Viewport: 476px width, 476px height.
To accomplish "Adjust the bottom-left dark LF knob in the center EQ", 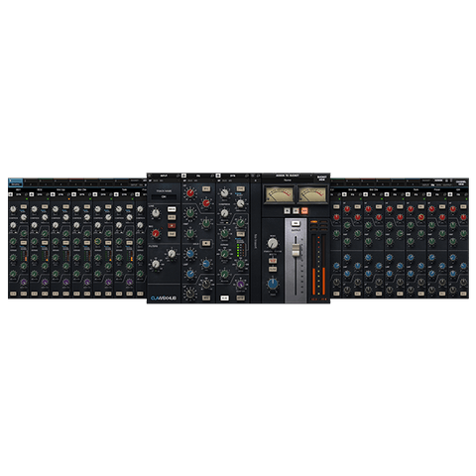I will 190,293.
